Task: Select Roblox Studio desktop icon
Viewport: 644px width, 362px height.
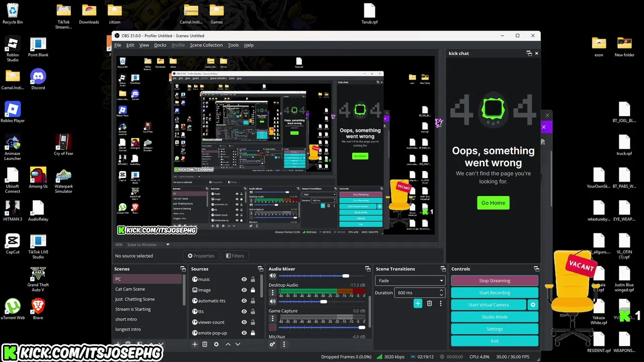Action: [x=13, y=50]
